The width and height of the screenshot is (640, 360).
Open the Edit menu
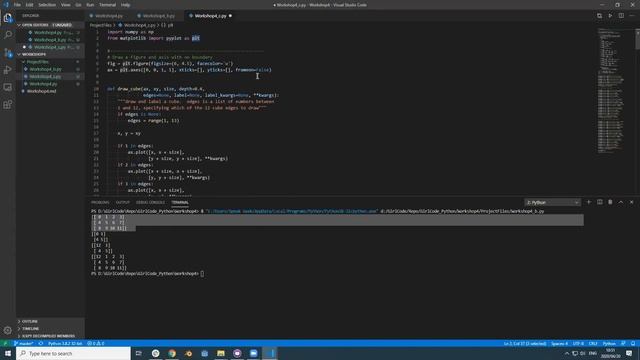29,5
